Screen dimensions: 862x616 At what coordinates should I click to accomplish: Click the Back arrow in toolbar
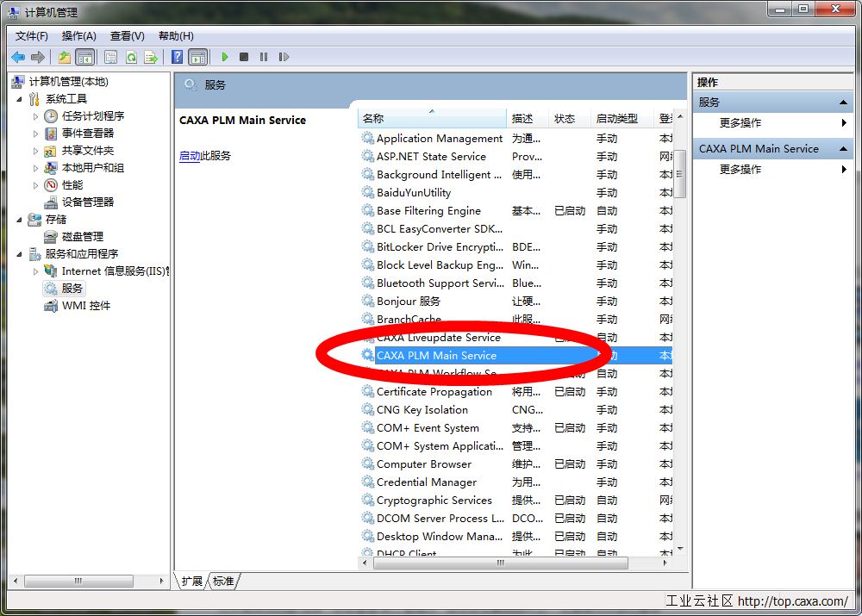click(18, 57)
